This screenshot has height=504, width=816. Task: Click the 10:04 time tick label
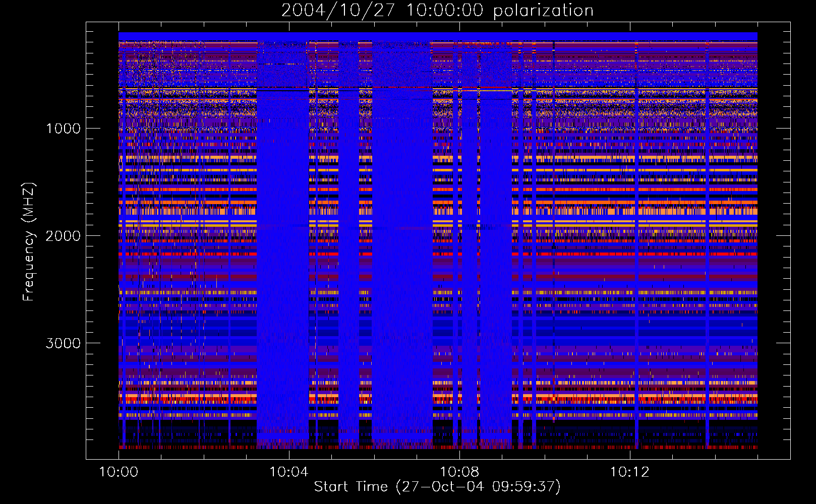[289, 472]
